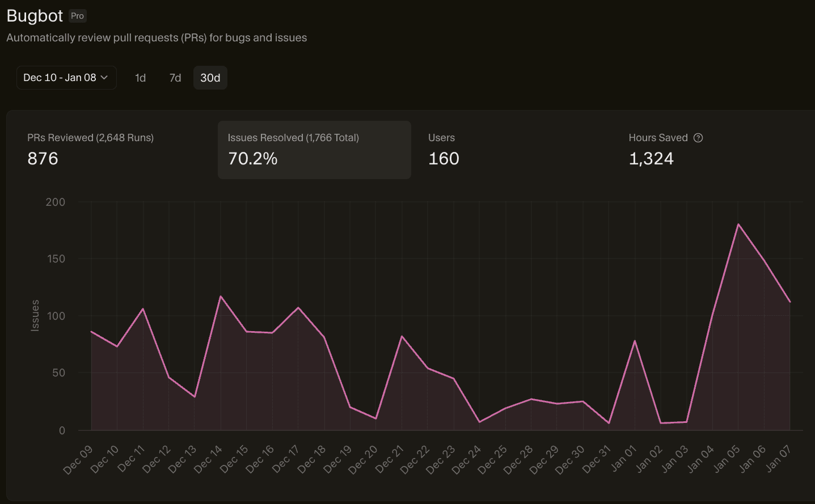This screenshot has width=815, height=504.
Task: Click the Dec 17 peak data point
Action: click(x=297, y=308)
